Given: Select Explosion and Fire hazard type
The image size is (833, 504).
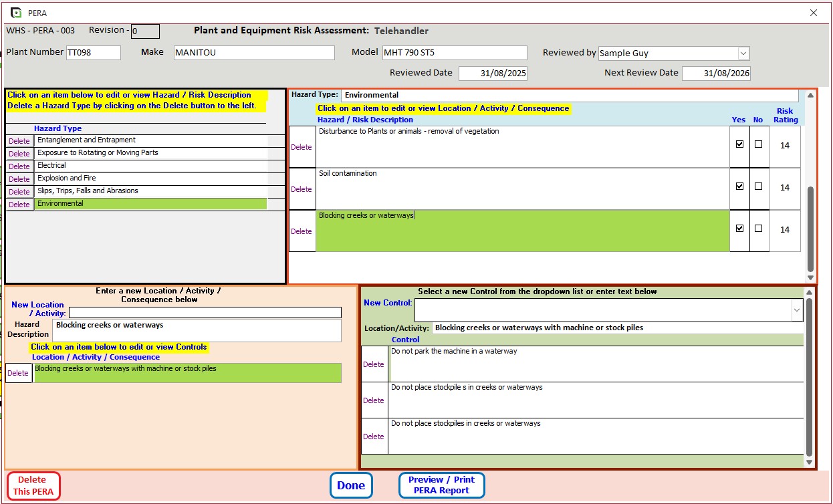Looking at the screenshot, I should pos(150,178).
